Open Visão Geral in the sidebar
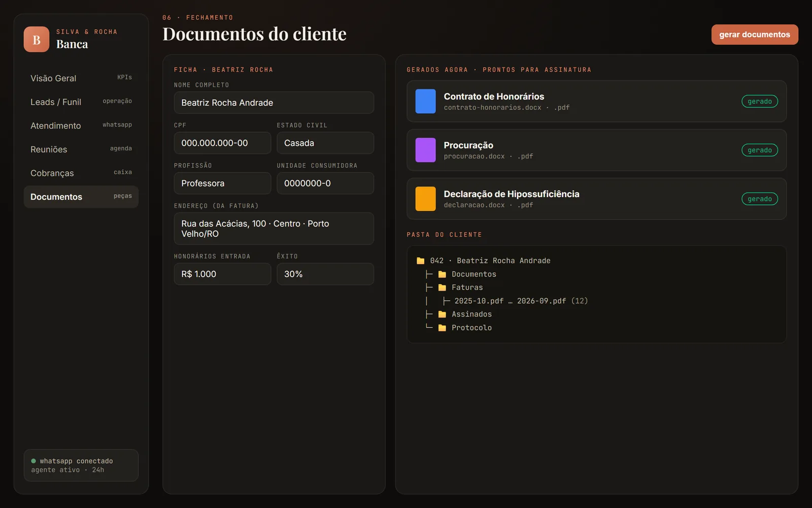The height and width of the screenshot is (508, 812). 81,78
